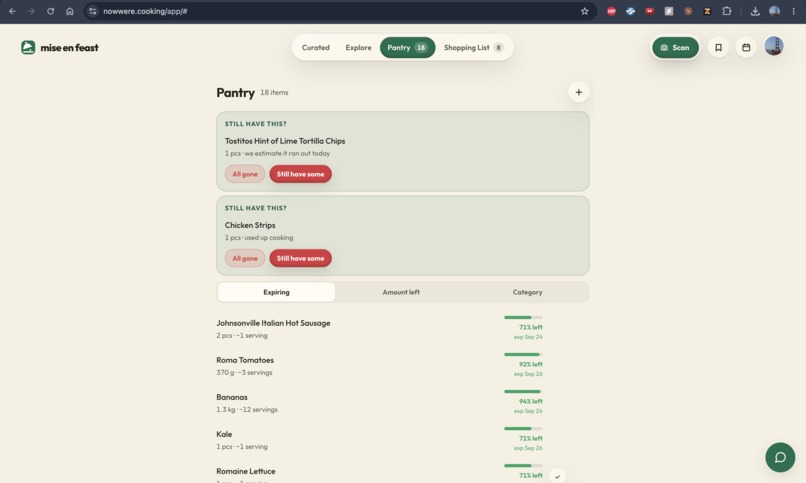
Task: Click the 18 items count label
Action: click(x=274, y=92)
